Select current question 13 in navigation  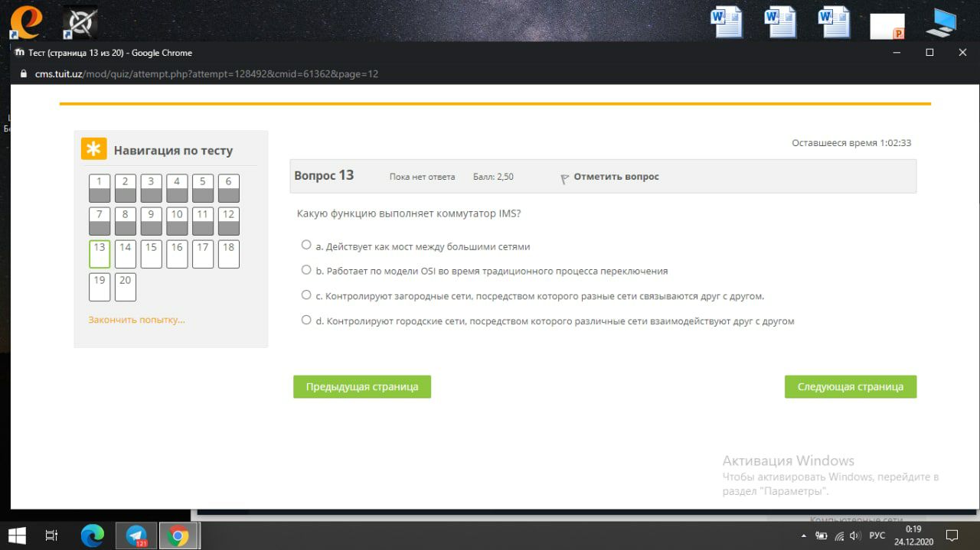pos(100,254)
